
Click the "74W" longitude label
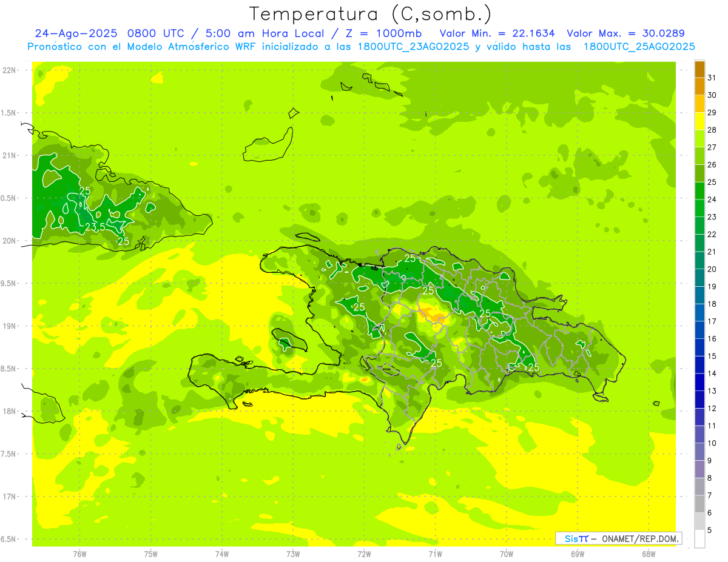tap(222, 554)
